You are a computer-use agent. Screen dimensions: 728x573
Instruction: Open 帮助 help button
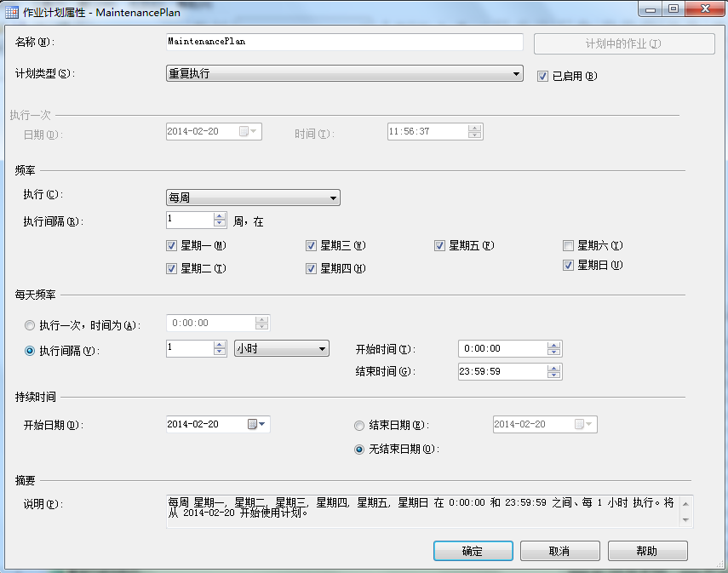coord(648,551)
